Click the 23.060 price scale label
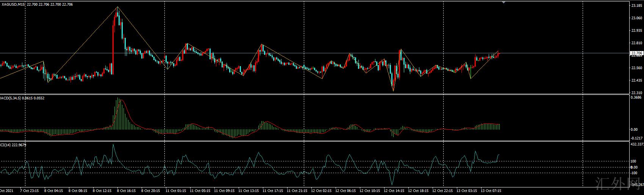Viewport: 644px width, 195px height. tap(636, 18)
